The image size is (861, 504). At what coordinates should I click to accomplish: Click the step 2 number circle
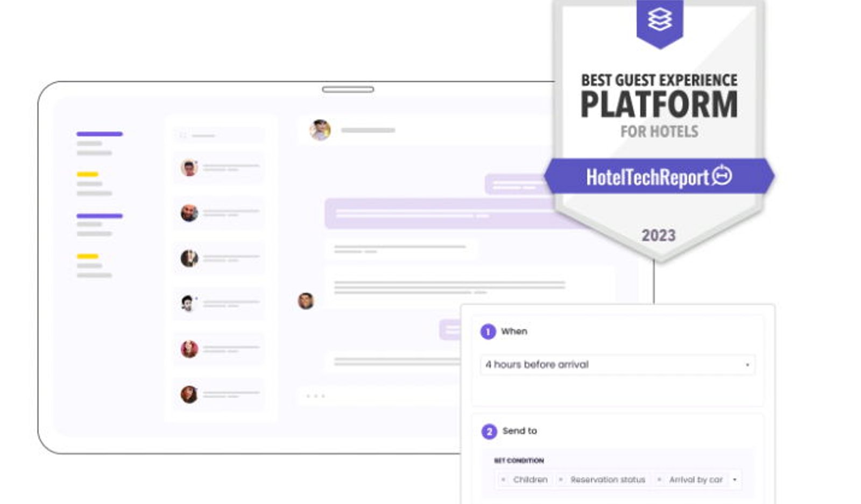pos(489,431)
